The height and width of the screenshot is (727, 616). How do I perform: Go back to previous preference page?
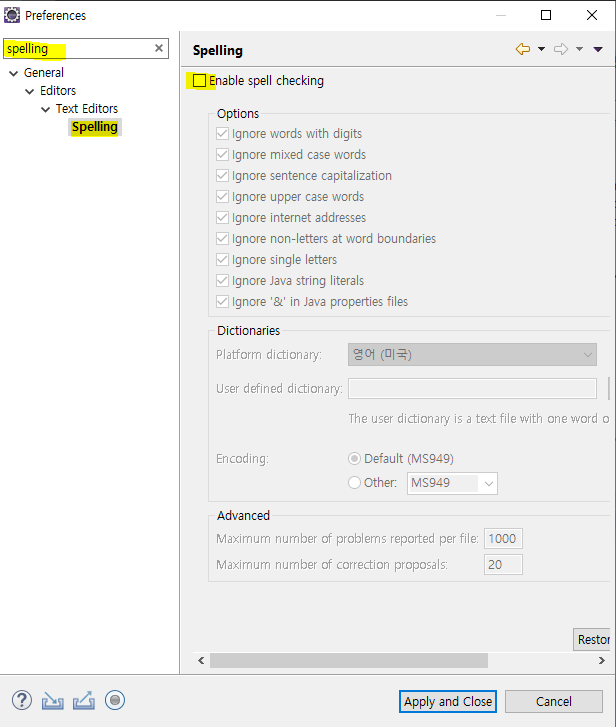click(523, 49)
